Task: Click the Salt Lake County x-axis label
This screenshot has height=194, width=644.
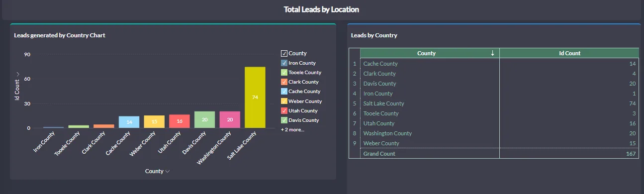Action: click(x=242, y=145)
